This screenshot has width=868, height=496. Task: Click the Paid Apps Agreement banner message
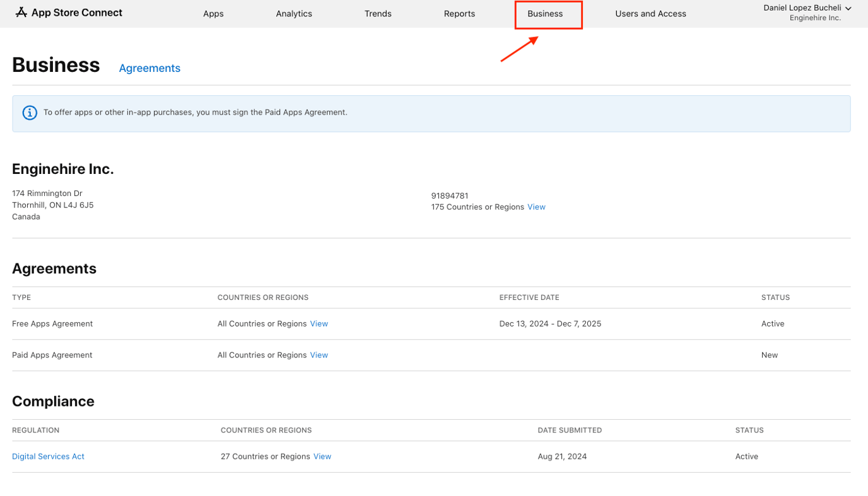[196, 112]
